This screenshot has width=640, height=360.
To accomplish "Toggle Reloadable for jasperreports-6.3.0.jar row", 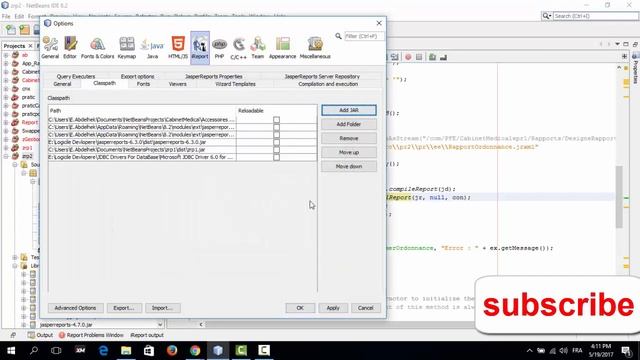I will pyautogui.click(x=276, y=142).
